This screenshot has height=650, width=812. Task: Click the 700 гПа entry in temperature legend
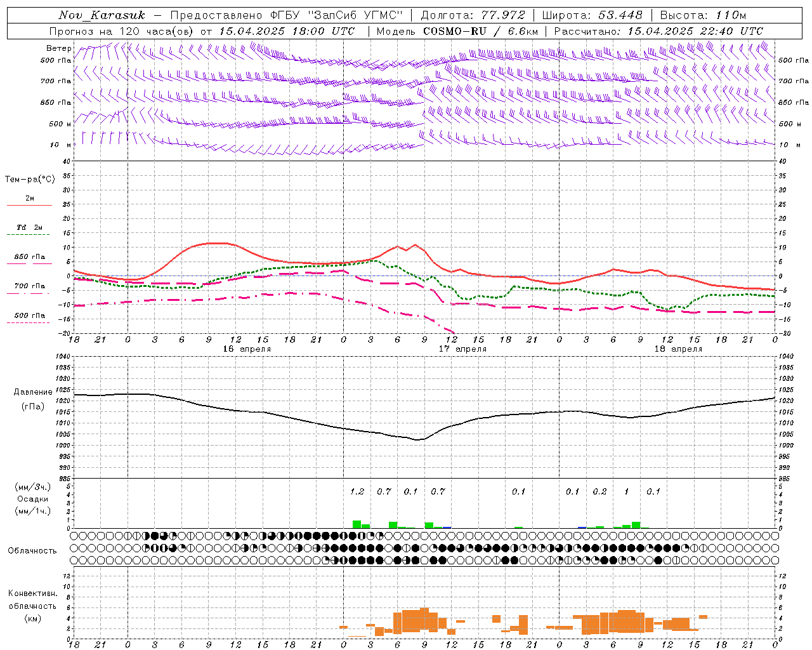click(x=30, y=286)
